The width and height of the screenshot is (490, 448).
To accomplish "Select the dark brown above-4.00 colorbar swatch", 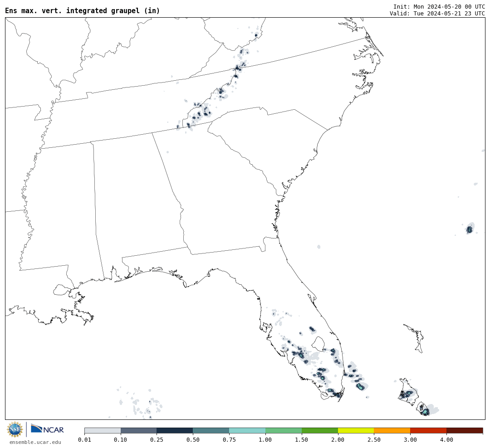I will pyautogui.click(x=465, y=431).
